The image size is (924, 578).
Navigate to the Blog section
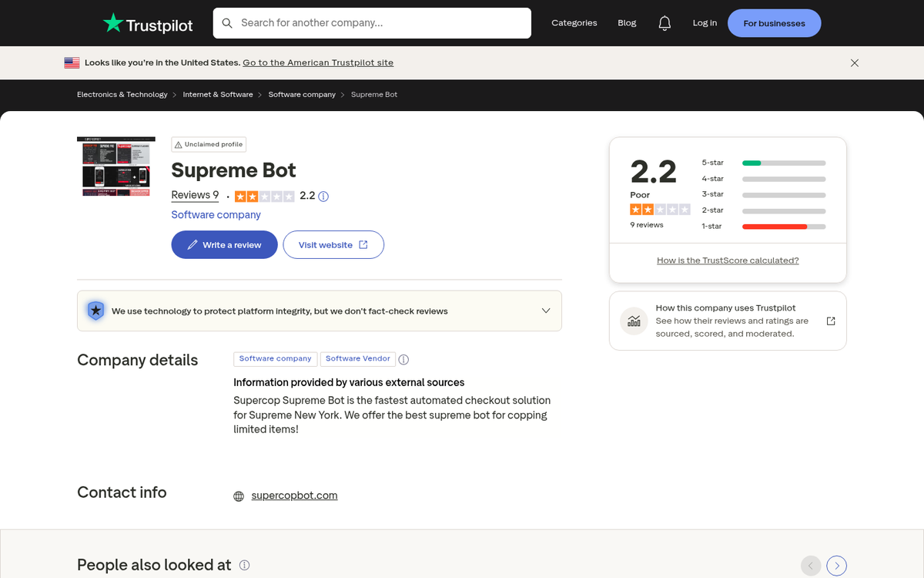click(627, 22)
